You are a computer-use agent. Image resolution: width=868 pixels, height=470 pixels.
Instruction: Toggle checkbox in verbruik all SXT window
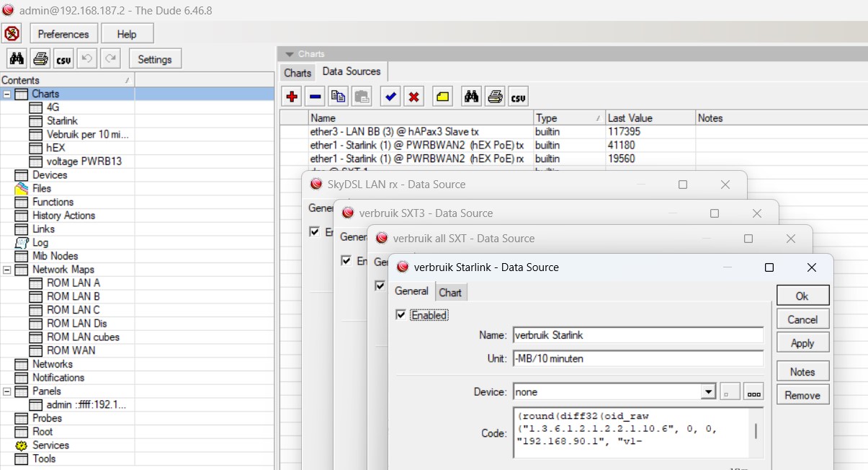pos(380,285)
